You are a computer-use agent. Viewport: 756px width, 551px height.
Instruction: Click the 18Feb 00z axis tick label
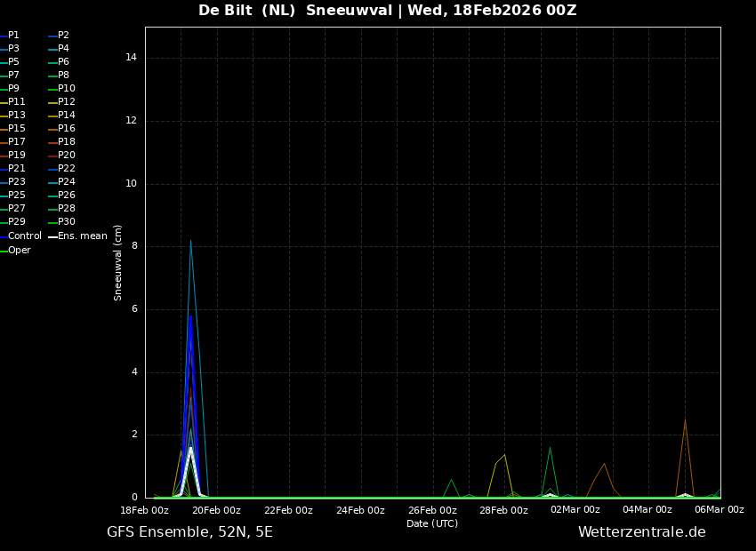tap(144, 510)
